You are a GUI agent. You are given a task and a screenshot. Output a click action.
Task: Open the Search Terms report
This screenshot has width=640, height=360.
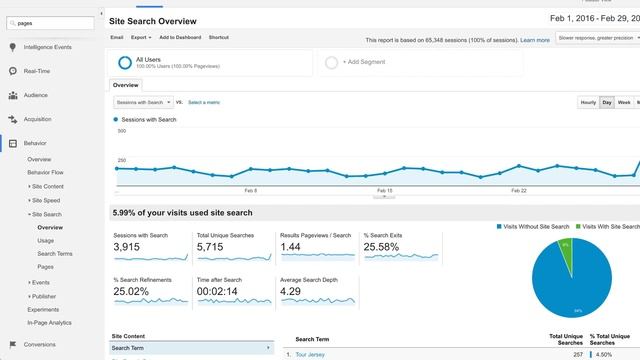pos(55,253)
